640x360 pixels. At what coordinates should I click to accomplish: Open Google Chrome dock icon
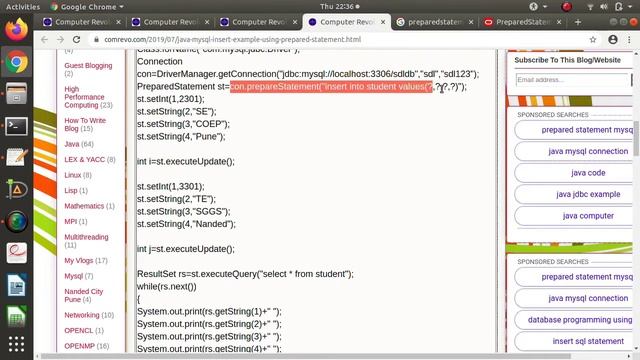click(x=16, y=62)
